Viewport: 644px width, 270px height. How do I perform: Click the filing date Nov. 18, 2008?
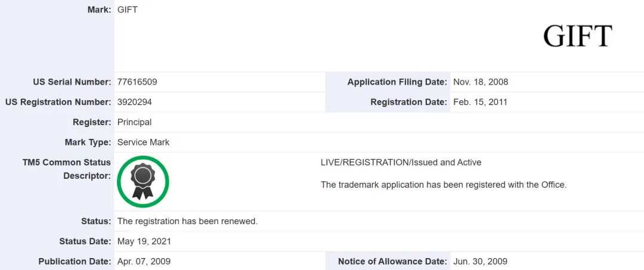[481, 82]
